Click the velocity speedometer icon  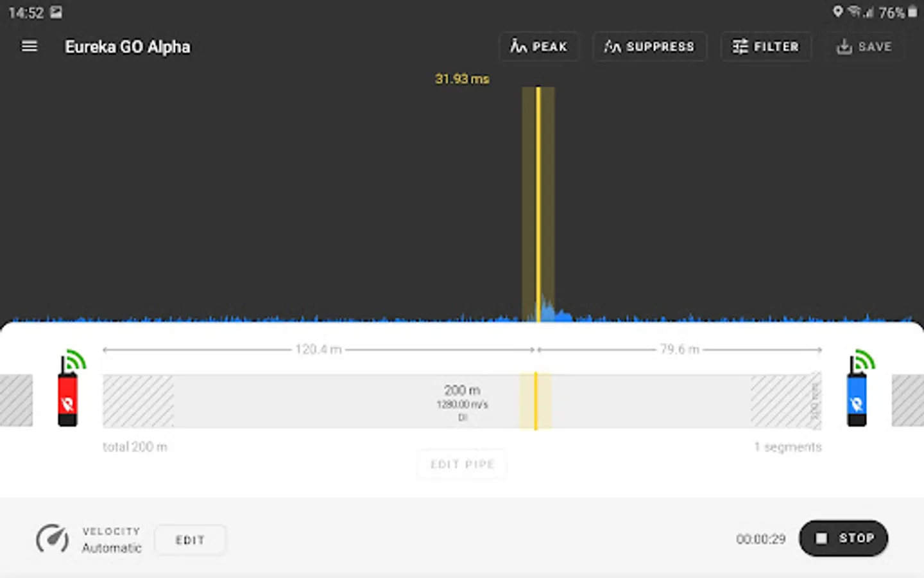pos(53,539)
